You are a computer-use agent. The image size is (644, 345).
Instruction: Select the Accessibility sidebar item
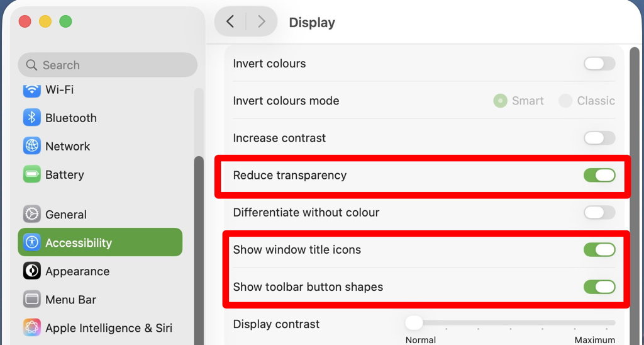(100, 242)
